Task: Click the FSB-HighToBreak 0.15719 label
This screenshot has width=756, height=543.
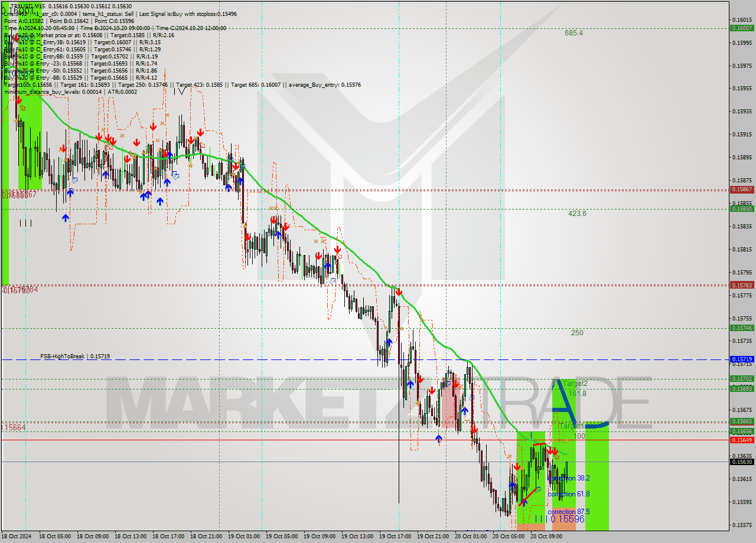Action: 75,356
